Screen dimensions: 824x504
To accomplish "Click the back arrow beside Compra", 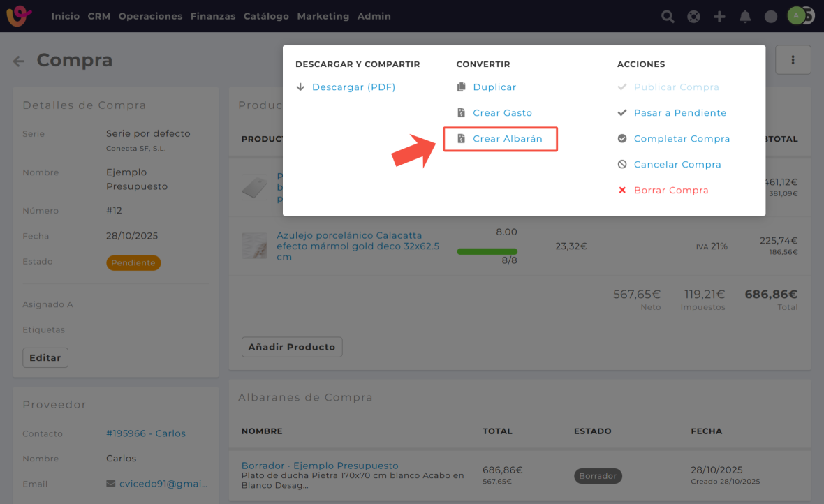I will (x=19, y=61).
